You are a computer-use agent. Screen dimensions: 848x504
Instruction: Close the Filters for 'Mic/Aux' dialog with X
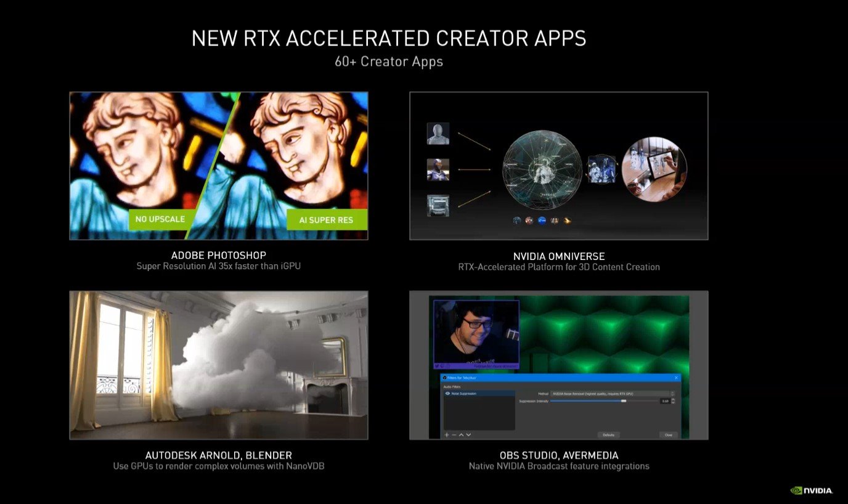(676, 378)
